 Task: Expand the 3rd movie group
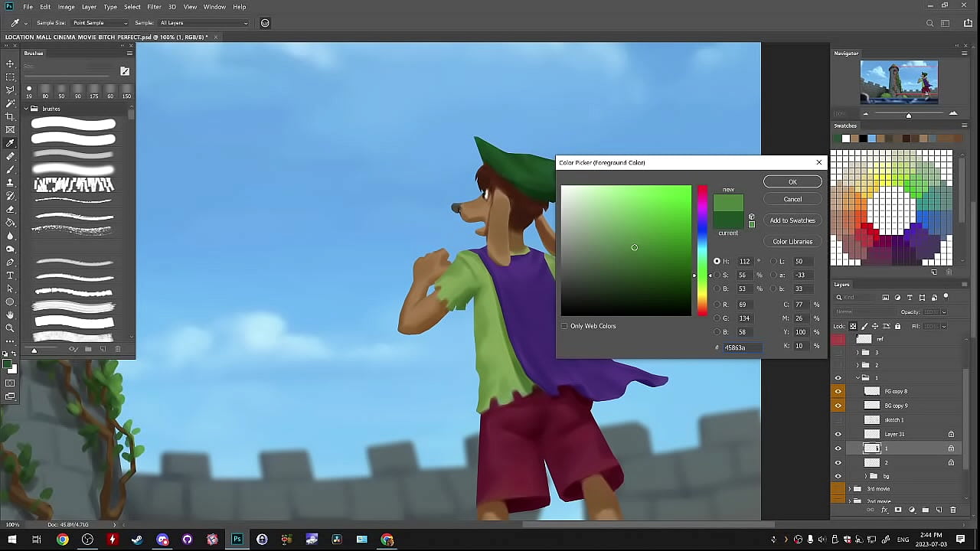tap(850, 489)
